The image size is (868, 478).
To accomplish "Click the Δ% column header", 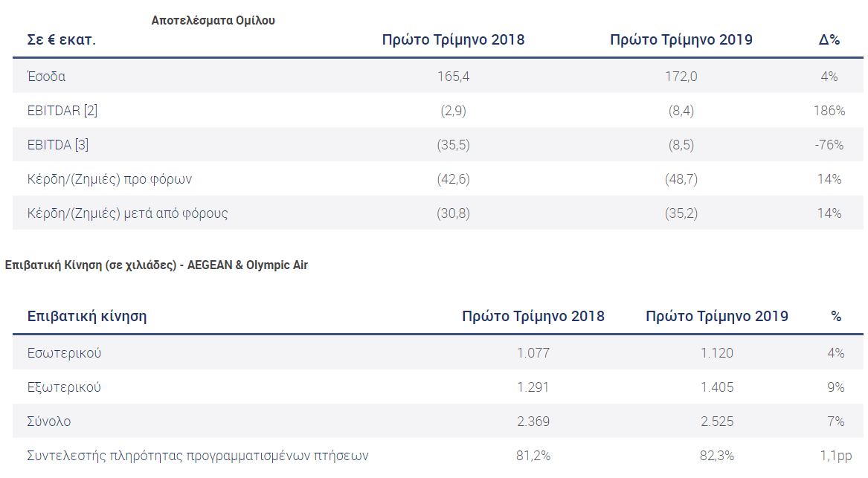I will (x=829, y=40).
